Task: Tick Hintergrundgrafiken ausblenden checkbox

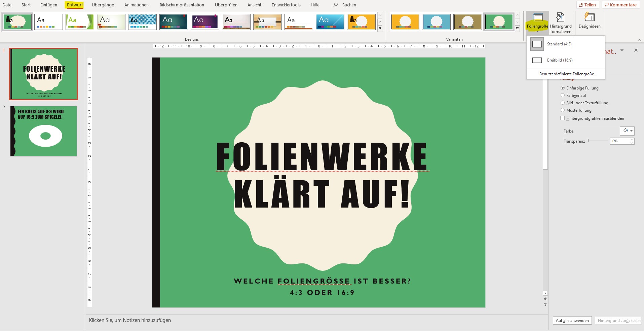Action: pyautogui.click(x=562, y=118)
